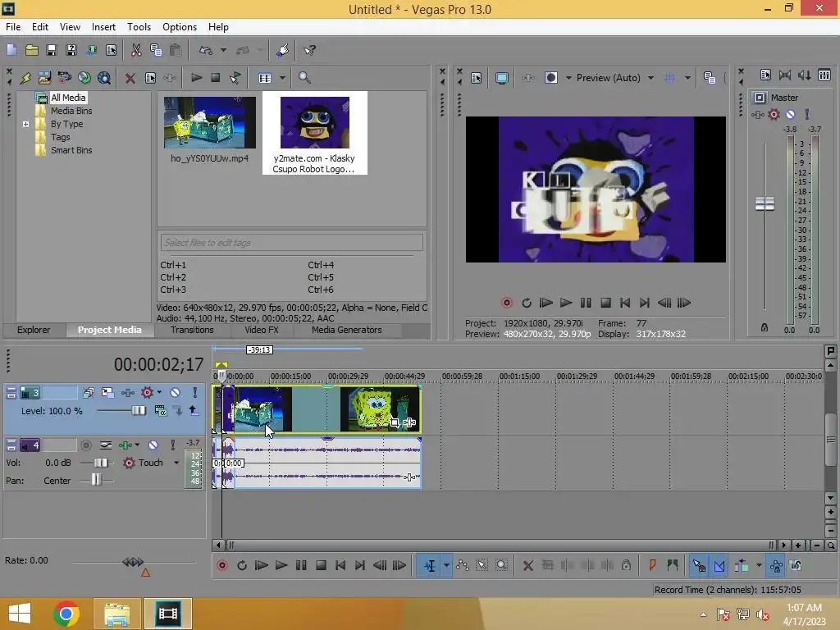This screenshot has width=840, height=630.
Task: Toggle loop playback in timeline transport
Action: point(242,565)
